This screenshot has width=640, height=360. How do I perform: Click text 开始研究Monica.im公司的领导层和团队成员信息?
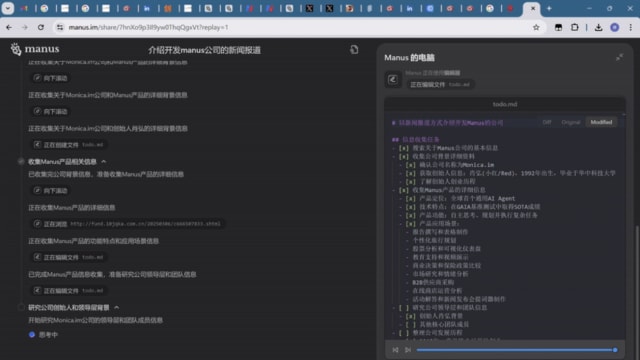(96, 320)
